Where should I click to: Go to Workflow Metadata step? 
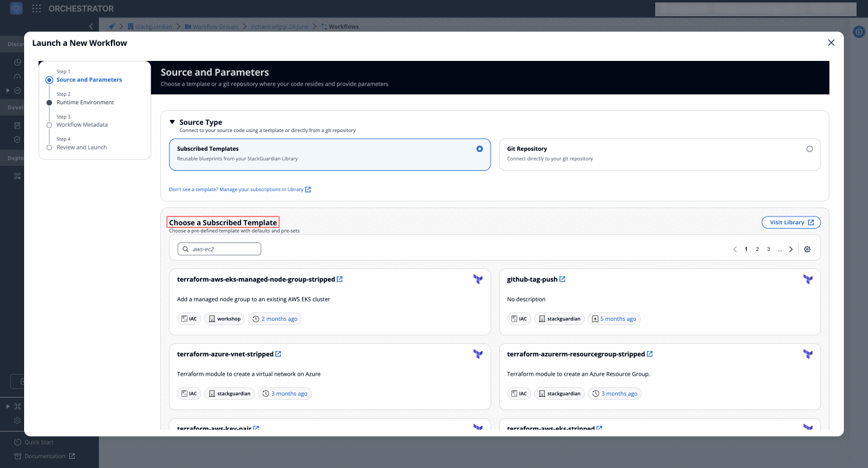click(82, 125)
